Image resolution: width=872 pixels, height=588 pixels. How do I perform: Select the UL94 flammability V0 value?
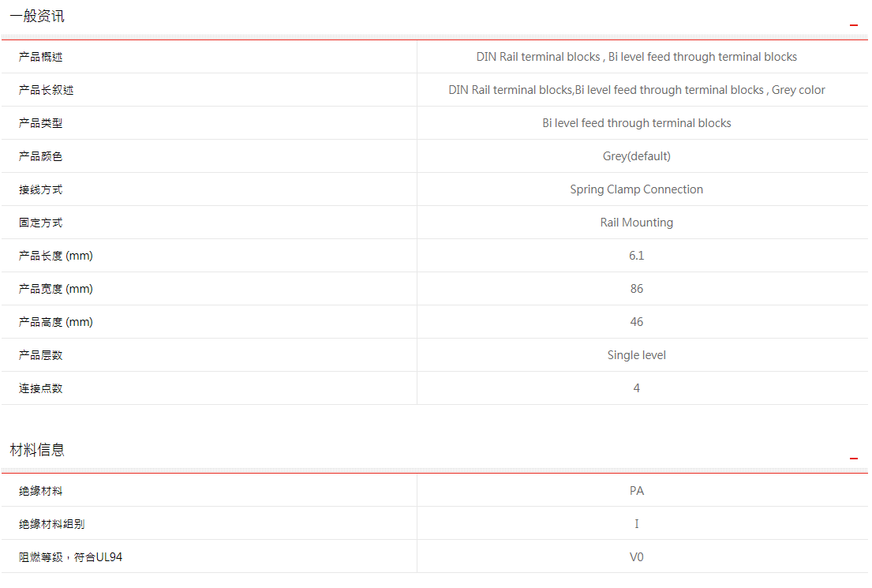[636, 557]
